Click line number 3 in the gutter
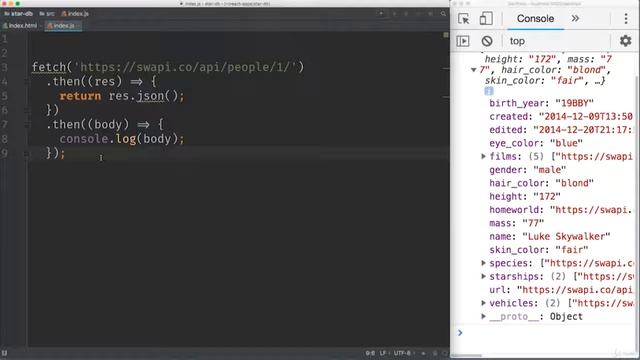 [4, 67]
